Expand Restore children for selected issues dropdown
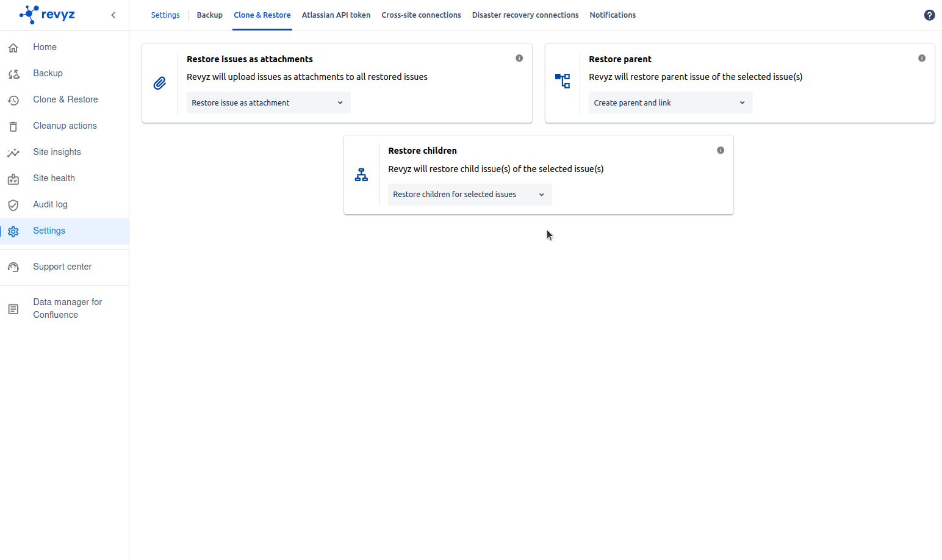Image resolution: width=942 pixels, height=560 pixels. (x=470, y=195)
